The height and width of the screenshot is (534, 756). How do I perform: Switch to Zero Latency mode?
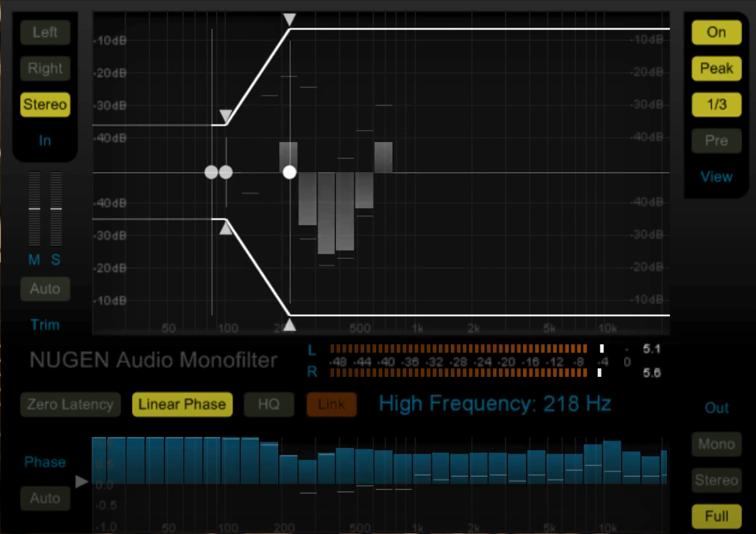pos(70,405)
